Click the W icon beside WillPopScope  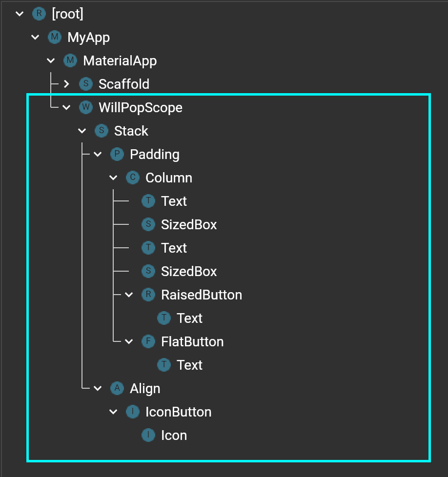(85, 107)
